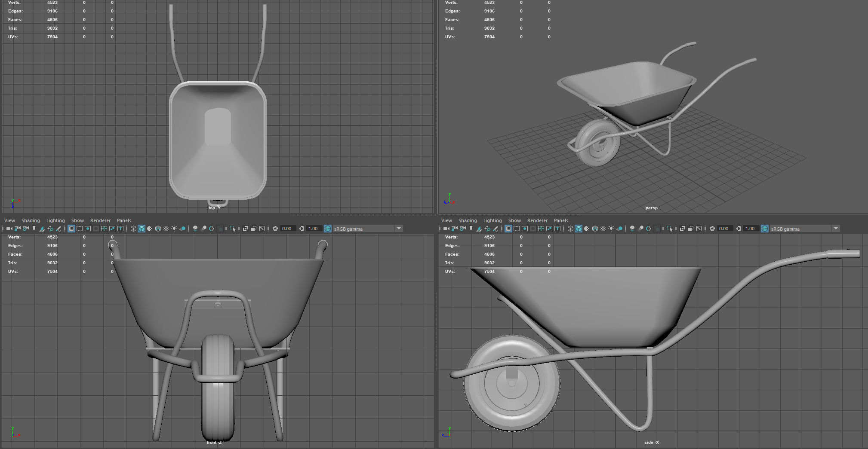The image size is (868, 449).
Task: Open sRGB gamma dropdown in front view toolbar
Action: pos(368,229)
